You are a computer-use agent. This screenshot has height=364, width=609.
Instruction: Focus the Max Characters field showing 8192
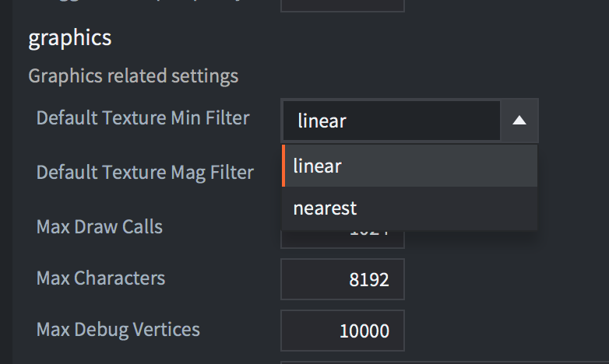pos(343,279)
